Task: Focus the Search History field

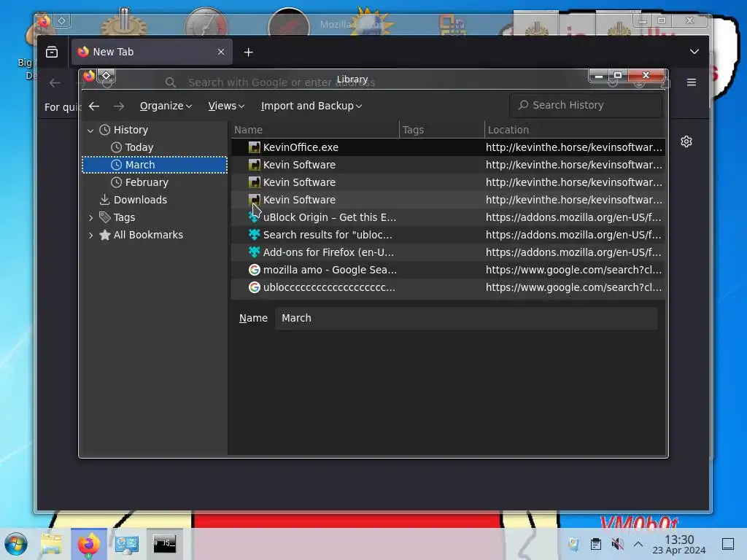Action: pyautogui.click(x=586, y=105)
